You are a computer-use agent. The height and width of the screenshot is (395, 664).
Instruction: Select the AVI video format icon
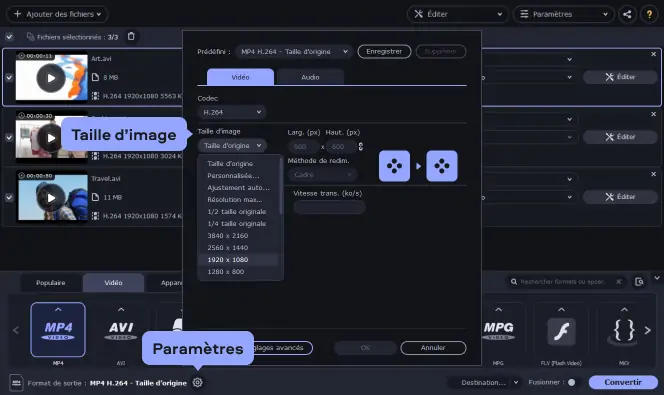[x=121, y=330]
